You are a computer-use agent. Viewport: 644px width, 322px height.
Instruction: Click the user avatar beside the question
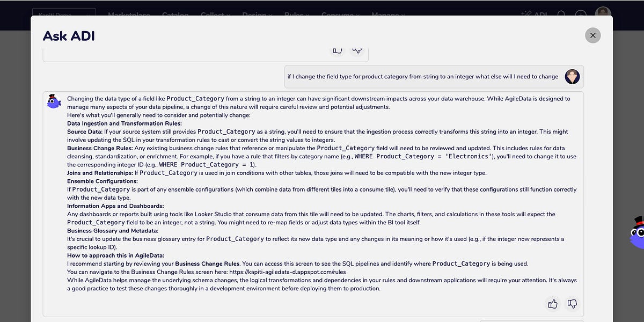tap(572, 76)
